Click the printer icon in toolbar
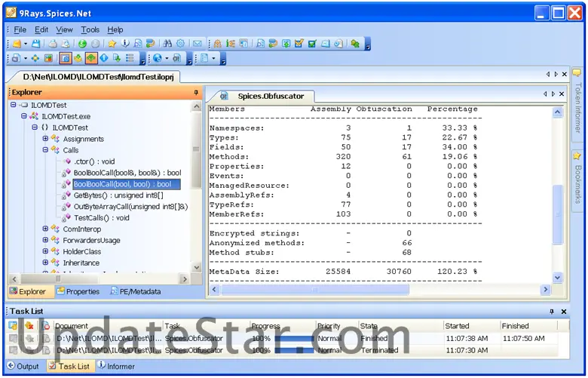Viewport: 588px width, 378px height. (x=53, y=44)
